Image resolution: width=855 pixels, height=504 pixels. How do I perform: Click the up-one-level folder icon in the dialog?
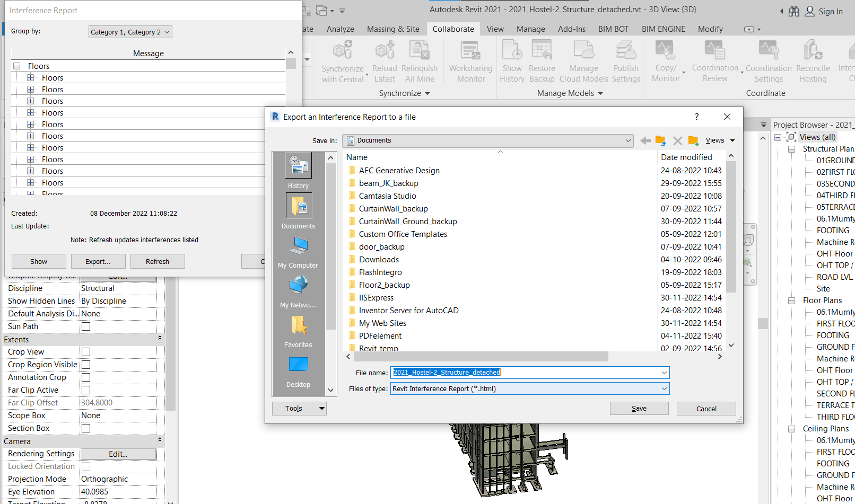click(x=660, y=140)
